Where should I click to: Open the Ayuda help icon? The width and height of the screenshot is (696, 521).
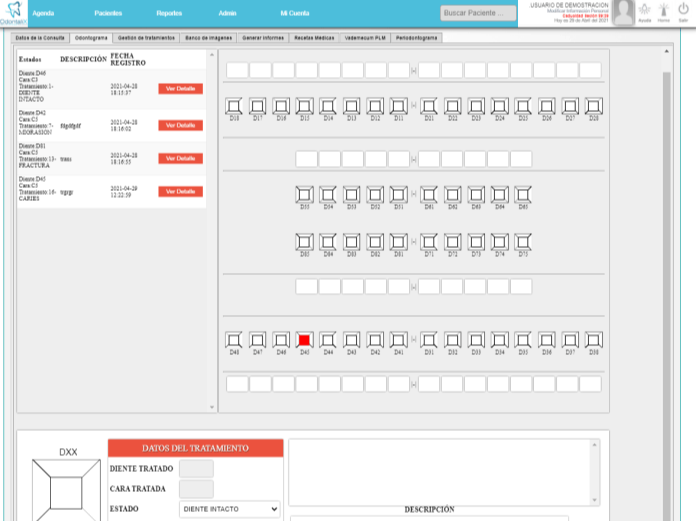(x=645, y=11)
